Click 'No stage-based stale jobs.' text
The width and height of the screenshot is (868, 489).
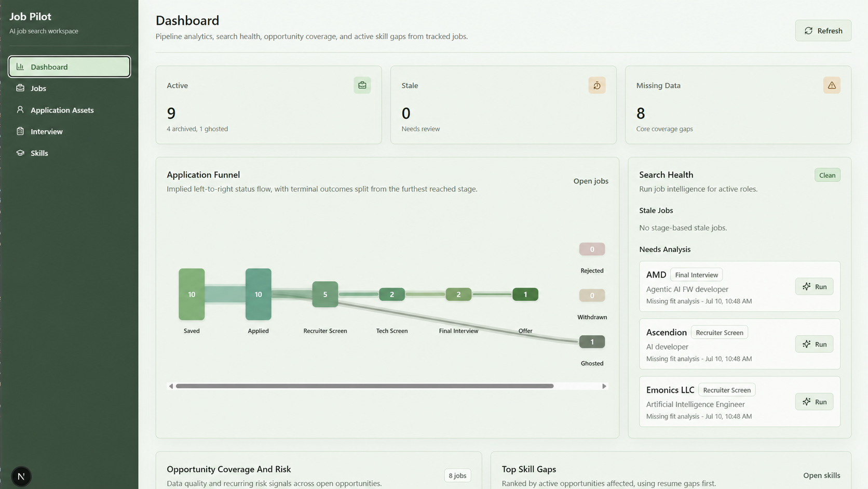pos(683,228)
